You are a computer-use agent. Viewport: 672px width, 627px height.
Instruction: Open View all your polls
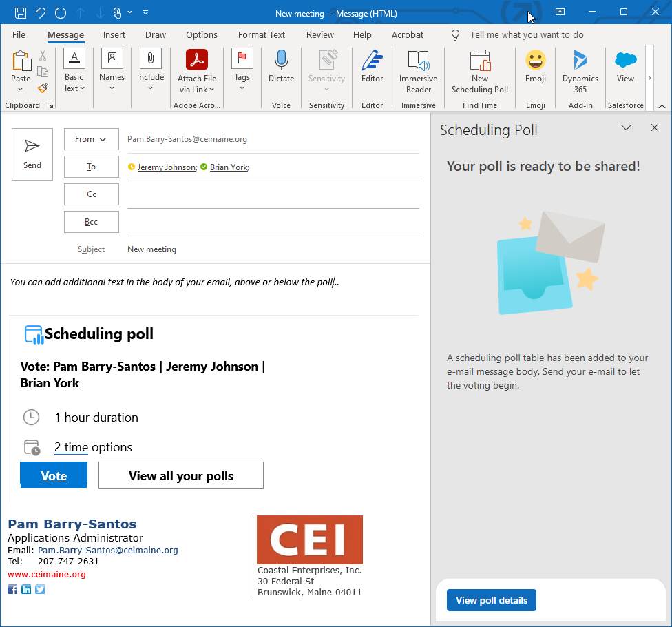(x=181, y=475)
